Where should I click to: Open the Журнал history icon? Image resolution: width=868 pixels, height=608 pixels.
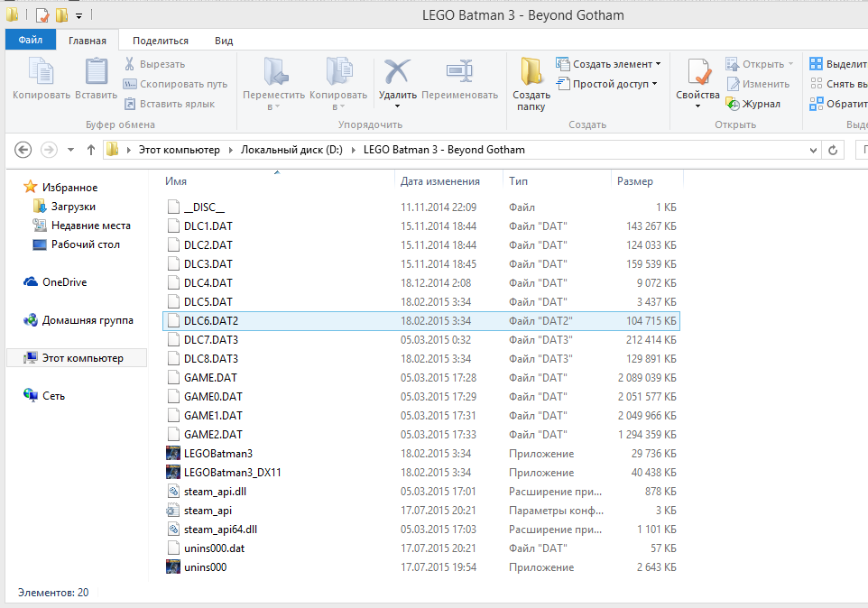733,104
